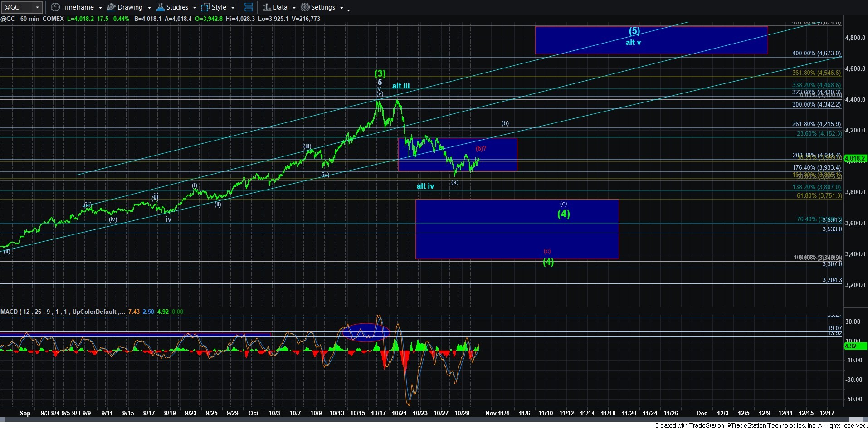Expand the Studies dropdown arrow
This screenshot has height=429, width=868.
coord(195,8)
